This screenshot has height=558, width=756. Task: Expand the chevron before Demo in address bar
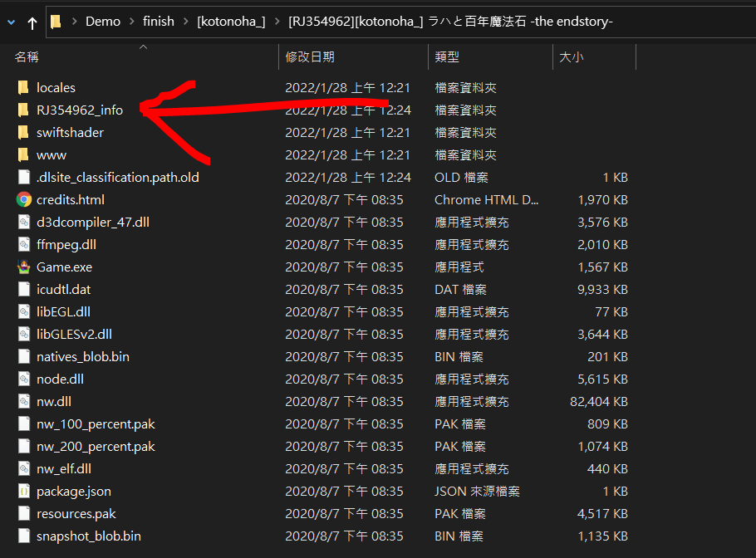74,22
